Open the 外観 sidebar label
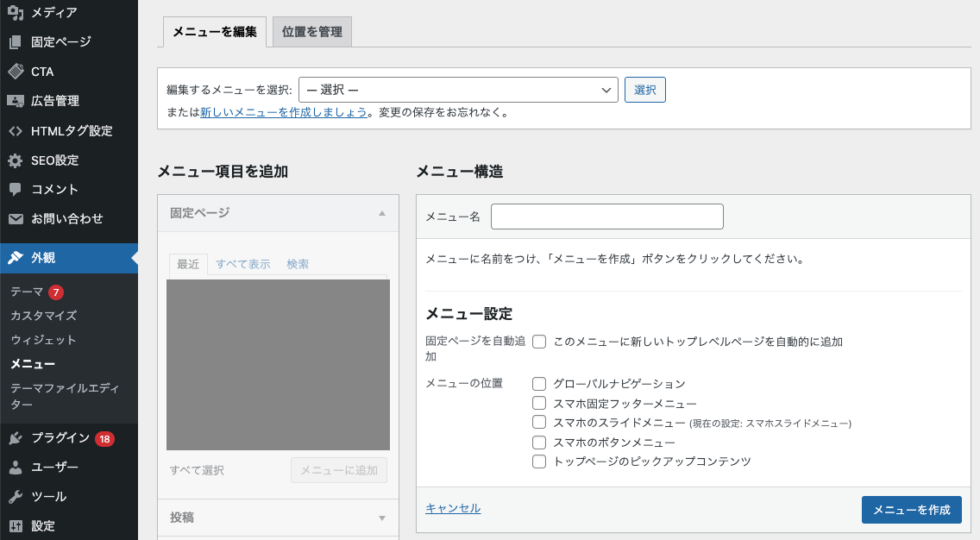 (43, 258)
